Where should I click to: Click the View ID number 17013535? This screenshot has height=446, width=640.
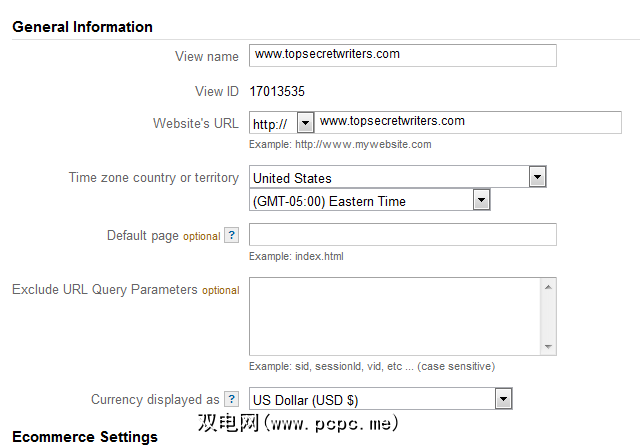point(277,92)
